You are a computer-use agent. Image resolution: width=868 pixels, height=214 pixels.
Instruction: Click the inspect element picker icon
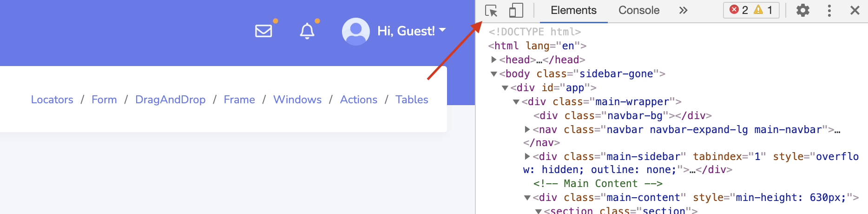pos(491,10)
